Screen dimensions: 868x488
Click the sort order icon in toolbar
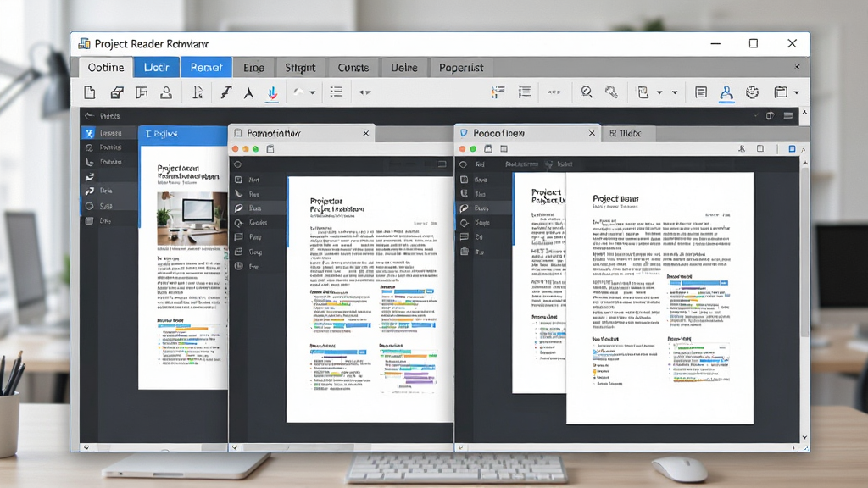198,92
